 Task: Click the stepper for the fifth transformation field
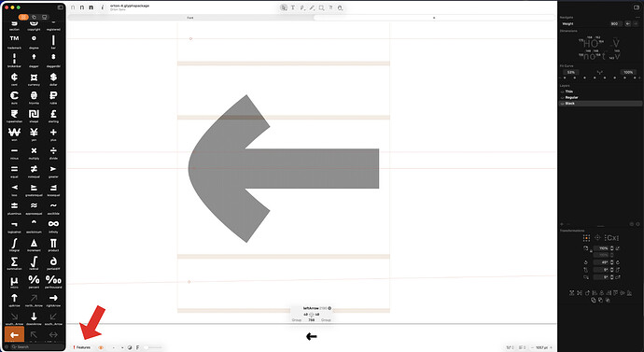tap(612, 277)
